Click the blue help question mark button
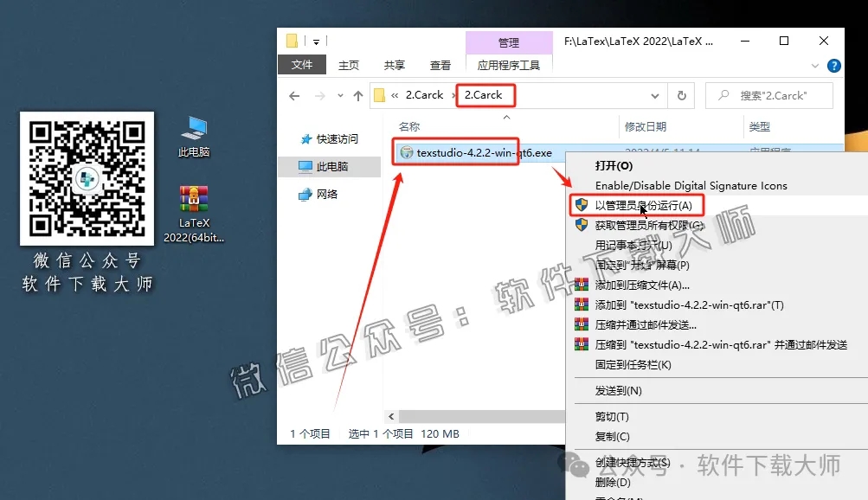Image resolution: width=868 pixels, height=500 pixels. coord(832,65)
